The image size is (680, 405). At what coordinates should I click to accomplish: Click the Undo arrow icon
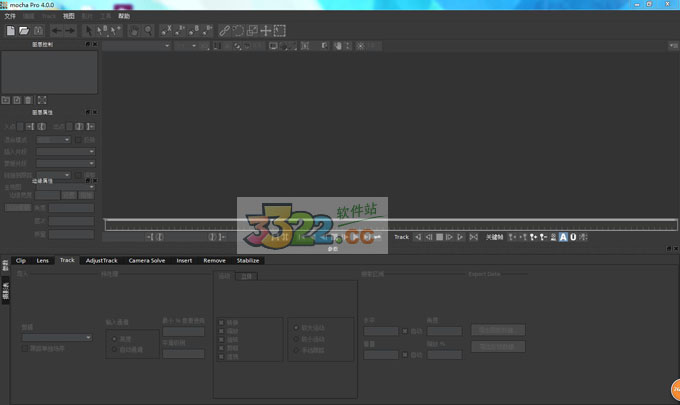point(57,31)
